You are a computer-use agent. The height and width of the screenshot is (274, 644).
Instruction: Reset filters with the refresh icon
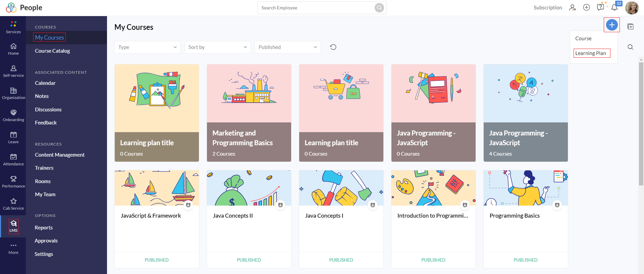333,47
